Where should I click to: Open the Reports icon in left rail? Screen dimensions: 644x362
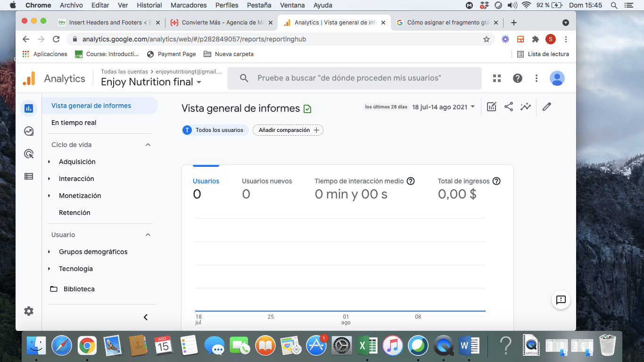29,108
